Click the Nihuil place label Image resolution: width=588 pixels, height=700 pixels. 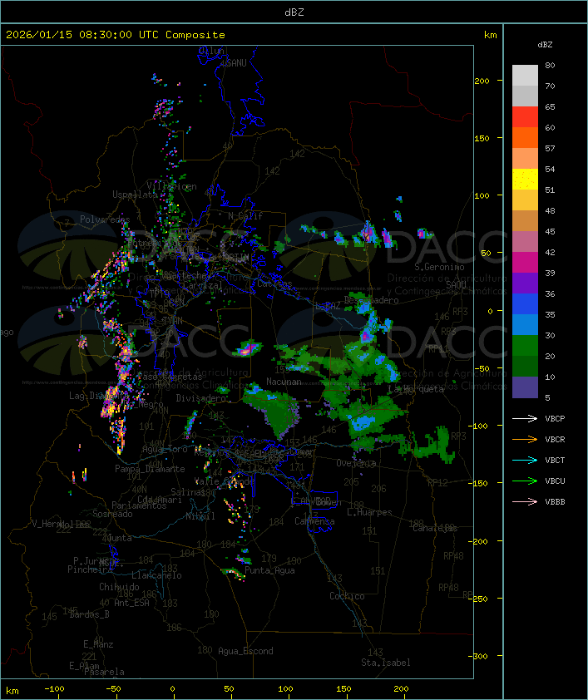pyautogui.click(x=200, y=516)
